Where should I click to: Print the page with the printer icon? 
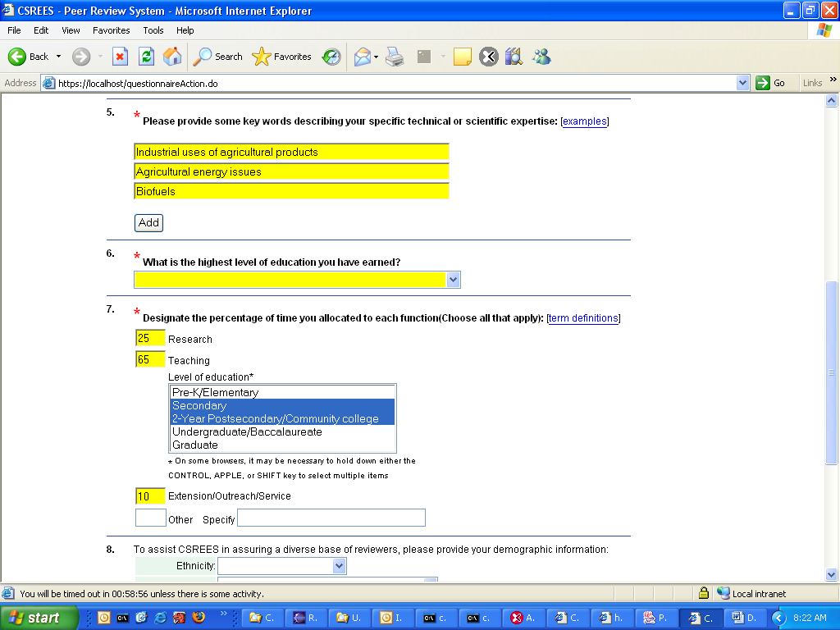tap(395, 57)
